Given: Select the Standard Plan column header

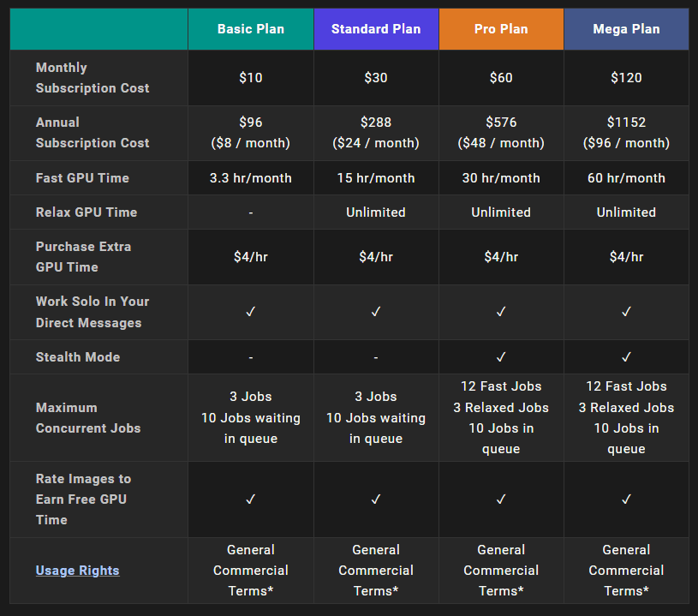Looking at the screenshot, I should (376, 29).
